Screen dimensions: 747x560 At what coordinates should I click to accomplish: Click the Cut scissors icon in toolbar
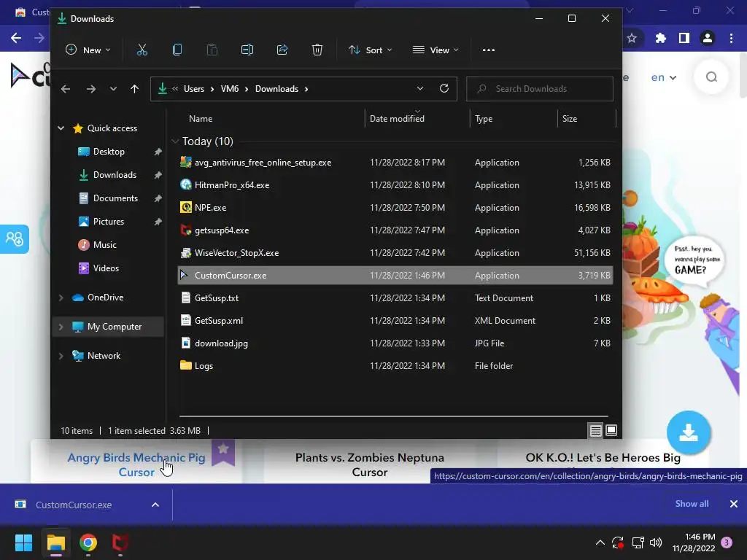point(142,50)
